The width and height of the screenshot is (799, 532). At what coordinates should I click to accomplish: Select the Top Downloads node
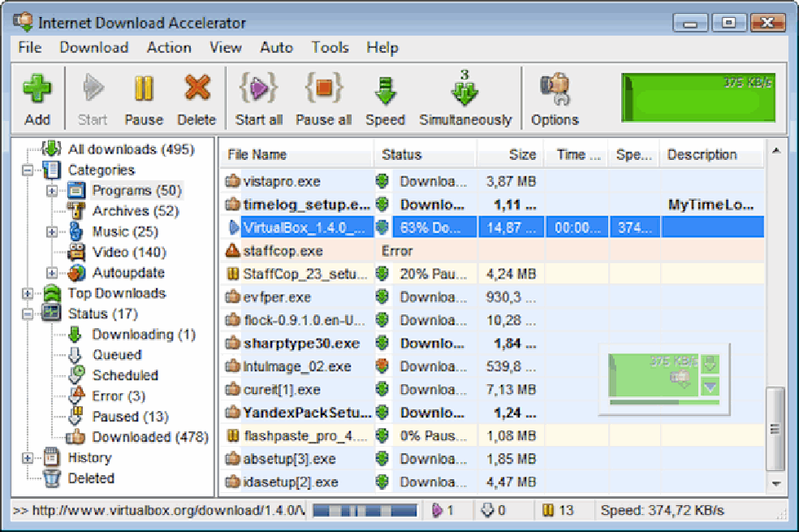coord(117,293)
